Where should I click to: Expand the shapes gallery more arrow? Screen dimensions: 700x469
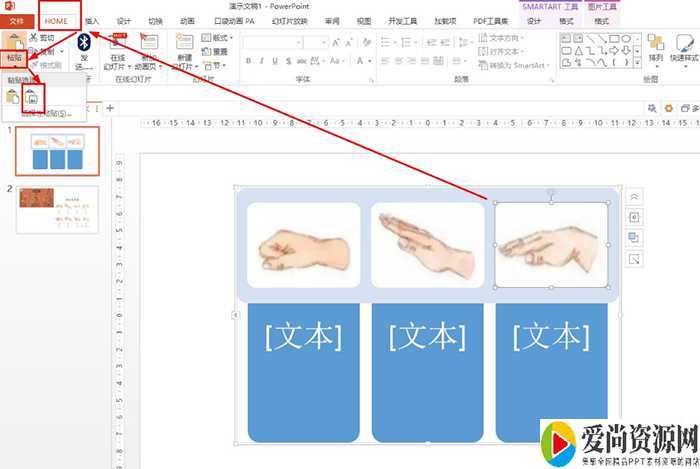coord(635,64)
